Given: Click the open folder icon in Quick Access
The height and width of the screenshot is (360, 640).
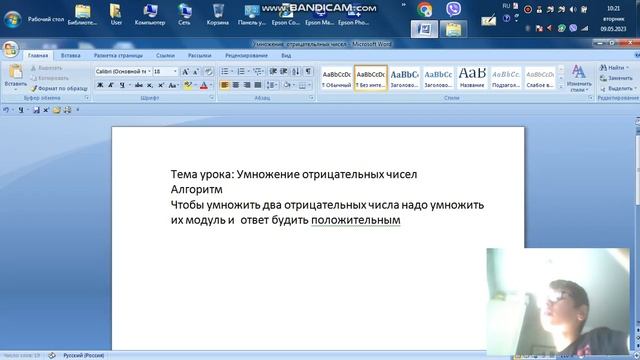Looking at the screenshot, I should coord(56,110).
